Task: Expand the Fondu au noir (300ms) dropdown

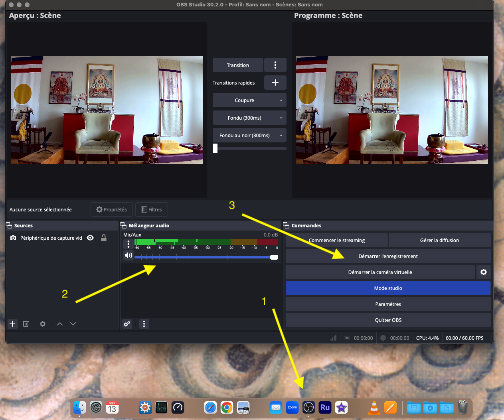Action: [249, 135]
